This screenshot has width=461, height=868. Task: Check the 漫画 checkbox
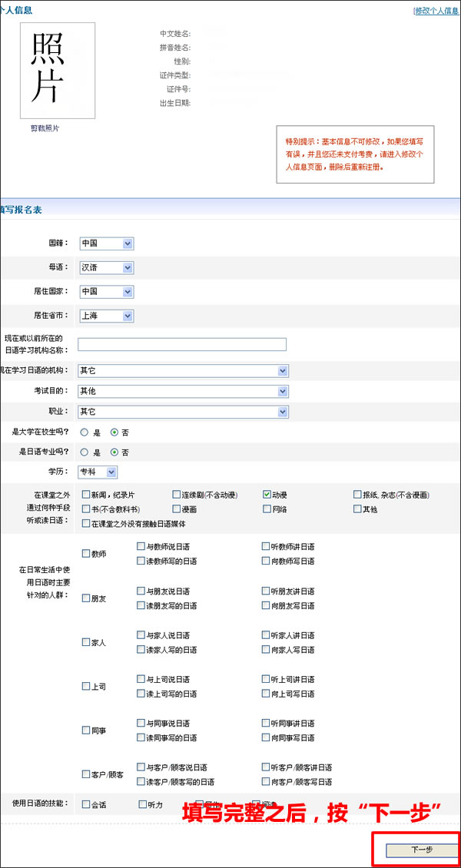[x=177, y=509]
